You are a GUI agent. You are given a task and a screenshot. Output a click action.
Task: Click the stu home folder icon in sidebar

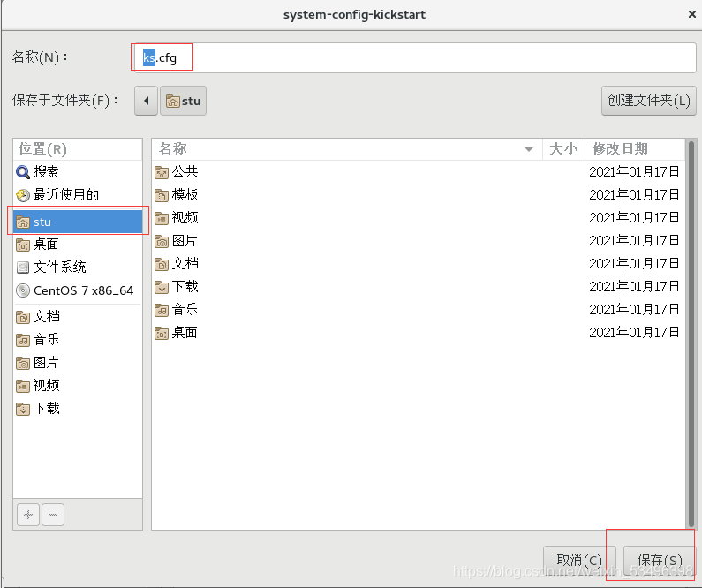pyautogui.click(x=23, y=222)
